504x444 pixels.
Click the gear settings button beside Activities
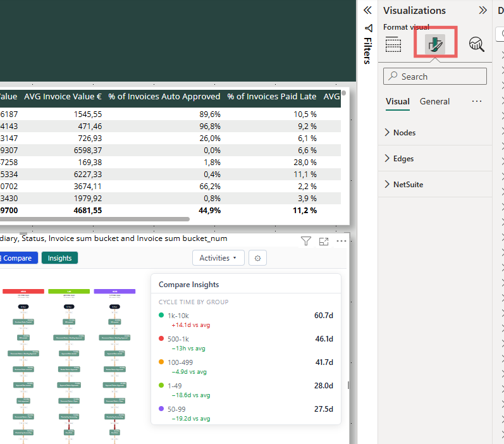coord(257,258)
